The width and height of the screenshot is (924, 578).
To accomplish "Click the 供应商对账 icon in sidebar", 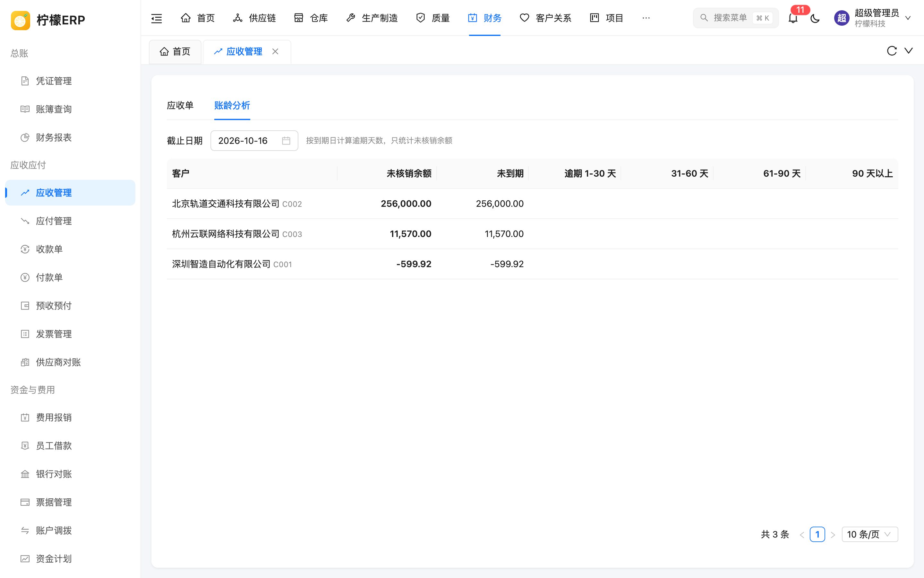I will coord(25,363).
